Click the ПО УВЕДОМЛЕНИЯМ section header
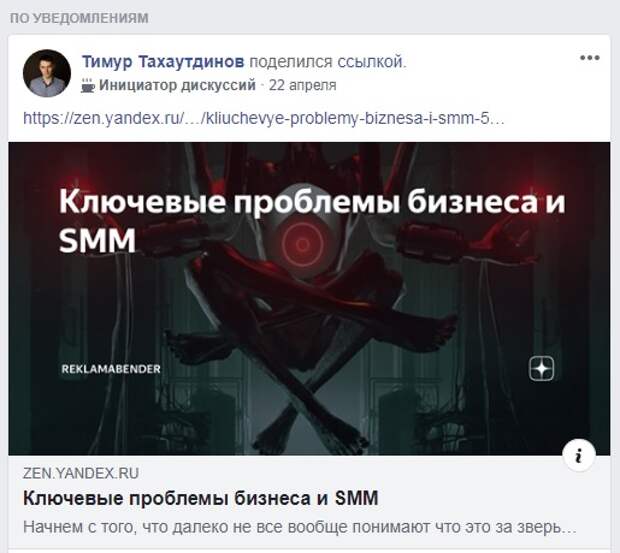Screen dimensions: 620x553 [x=79, y=18]
